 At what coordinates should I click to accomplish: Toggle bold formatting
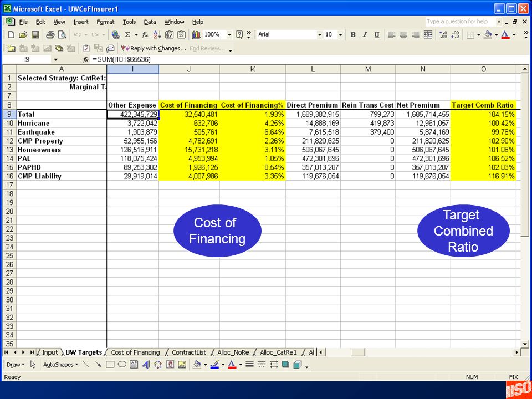click(353, 34)
